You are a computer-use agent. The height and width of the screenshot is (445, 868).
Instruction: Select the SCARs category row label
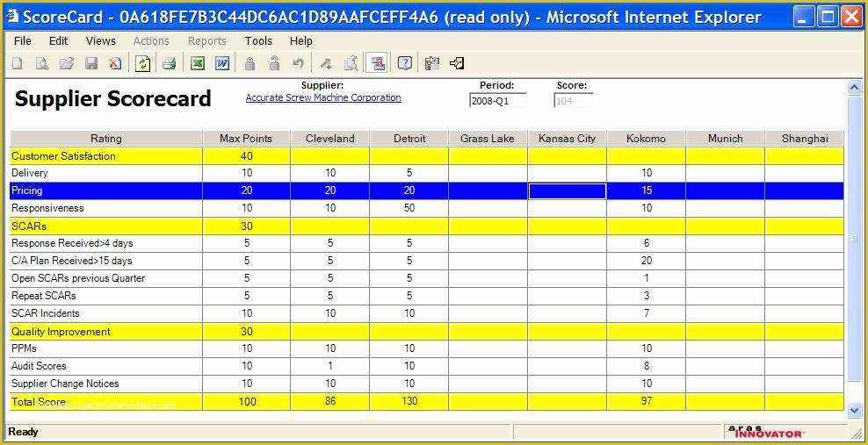click(29, 226)
